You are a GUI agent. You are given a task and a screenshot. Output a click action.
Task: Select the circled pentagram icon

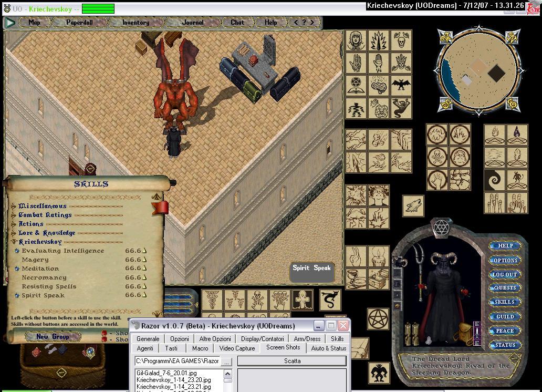(378, 318)
